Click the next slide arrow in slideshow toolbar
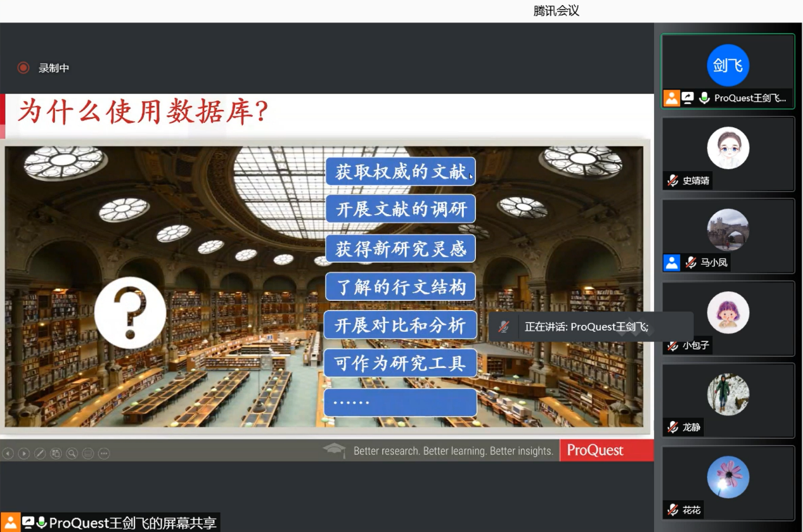This screenshot has width=803, height=532. tap(24, 453)
